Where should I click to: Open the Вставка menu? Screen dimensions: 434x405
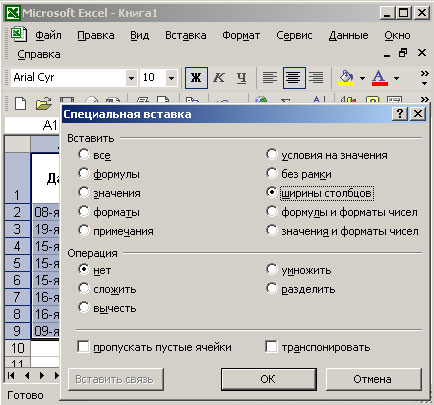(186, 35)
